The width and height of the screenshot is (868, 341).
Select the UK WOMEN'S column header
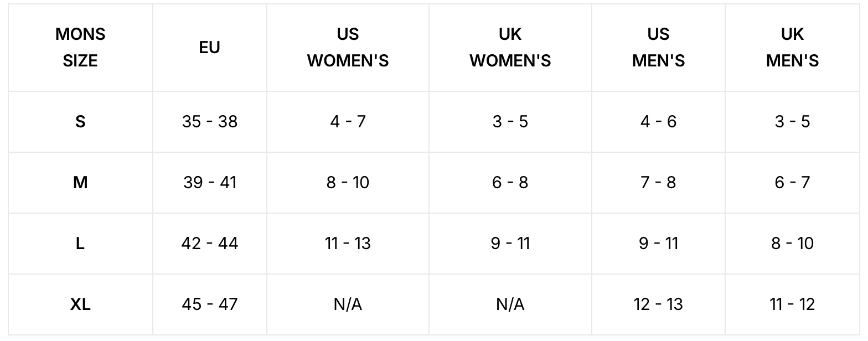point(510,48)
